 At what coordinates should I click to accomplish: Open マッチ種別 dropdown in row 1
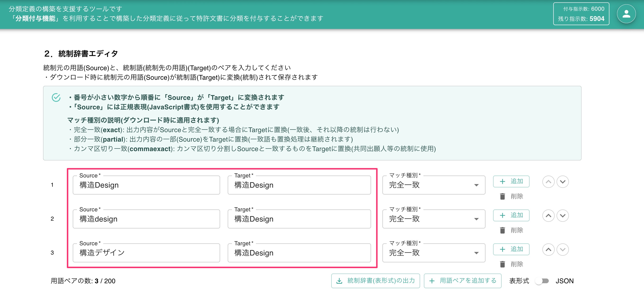pos(434,185)
